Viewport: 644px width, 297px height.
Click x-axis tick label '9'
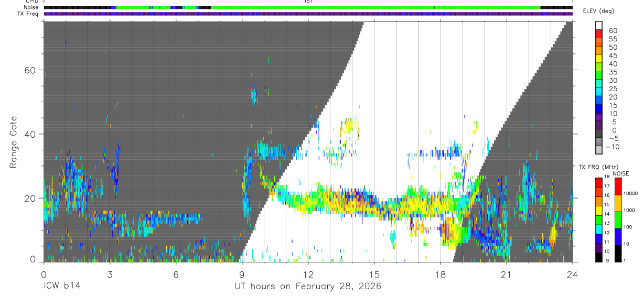coord(242,274)
